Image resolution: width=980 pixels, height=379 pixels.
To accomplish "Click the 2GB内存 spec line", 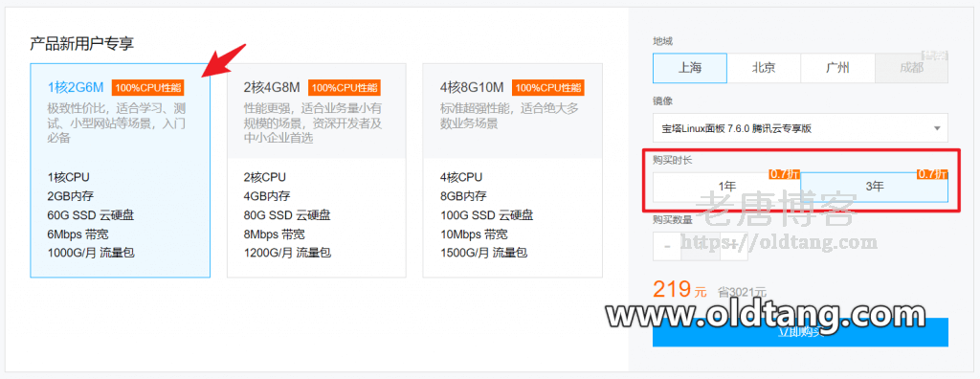I will pyautogui.click(x=71, y=196).
